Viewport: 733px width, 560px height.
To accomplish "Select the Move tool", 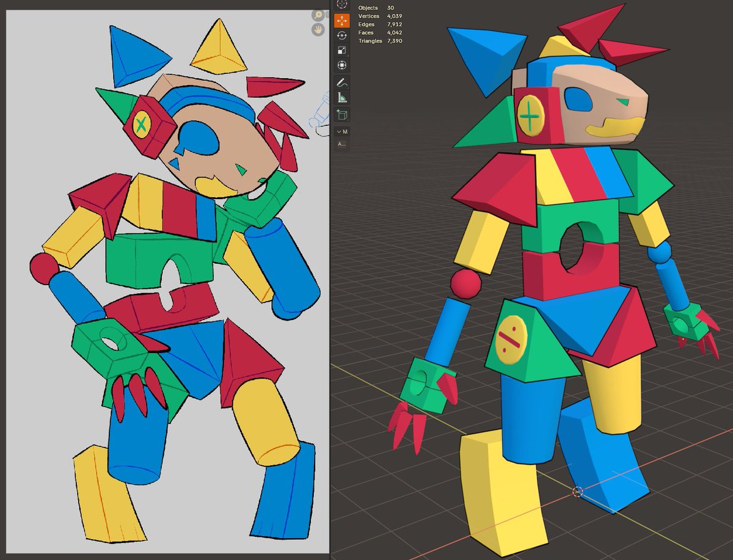I will tap(341, 20).
